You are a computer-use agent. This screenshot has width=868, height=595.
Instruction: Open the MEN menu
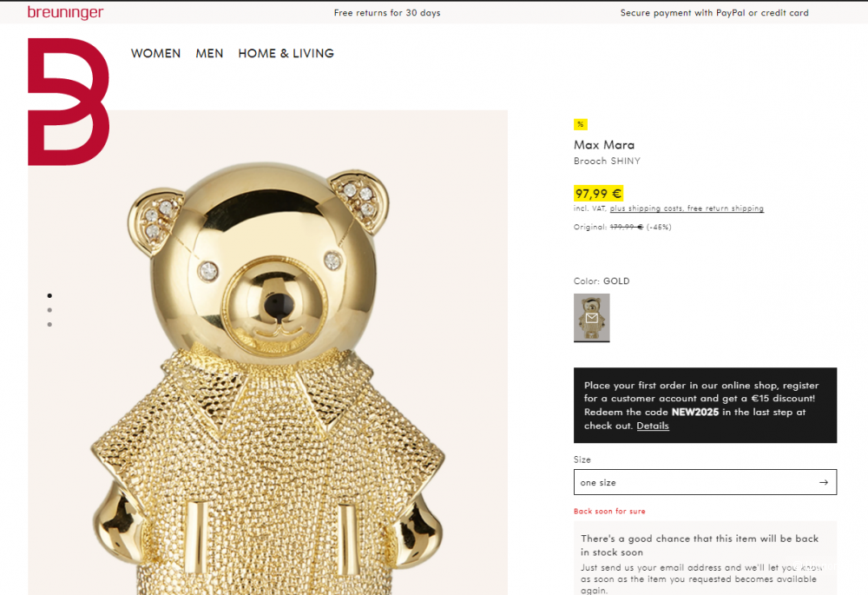tap(209, 54)
